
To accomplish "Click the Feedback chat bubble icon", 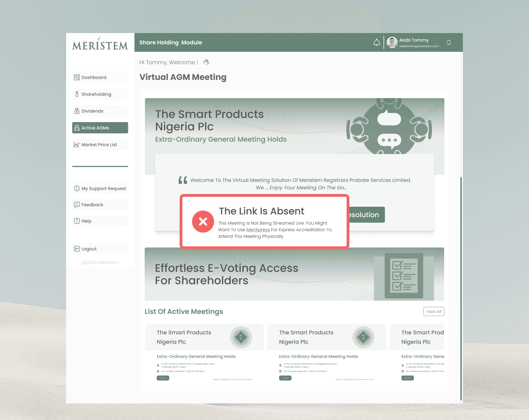I will pyautogui.click(x=77, y=205).
